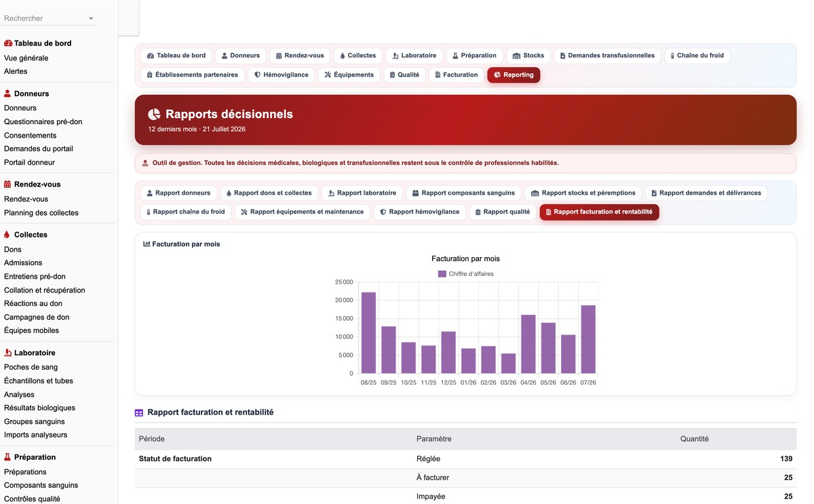
Task: Open the Rechercher search dropdown
Action: 50,18
